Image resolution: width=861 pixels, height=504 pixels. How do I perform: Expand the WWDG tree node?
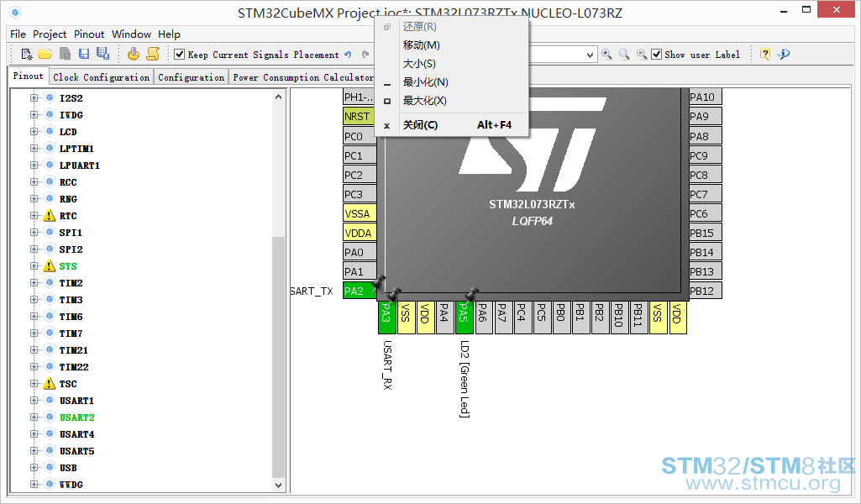(x=34, y=485)
